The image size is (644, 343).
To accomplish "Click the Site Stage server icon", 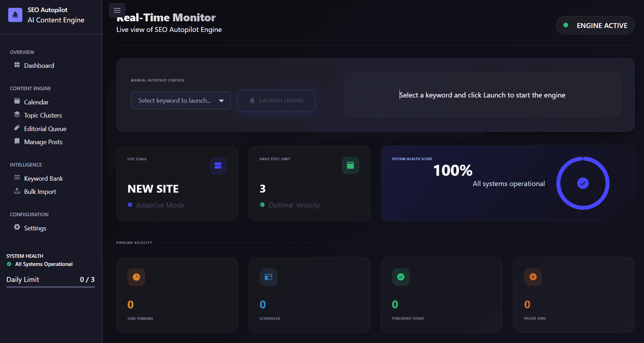I will 218,165.
